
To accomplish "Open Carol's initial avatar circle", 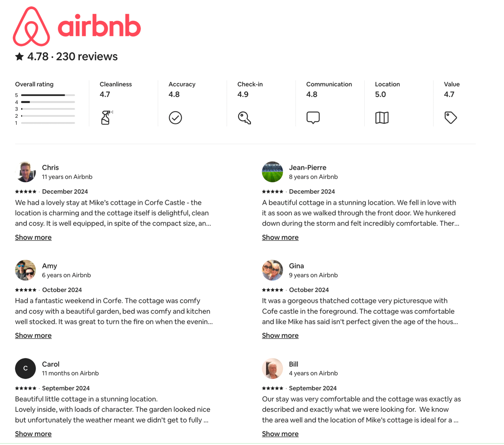I will (25, 369).
